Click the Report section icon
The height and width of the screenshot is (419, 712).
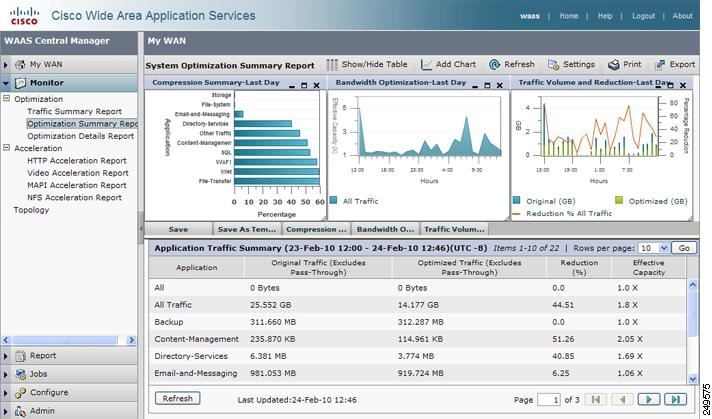pos(20,356)
